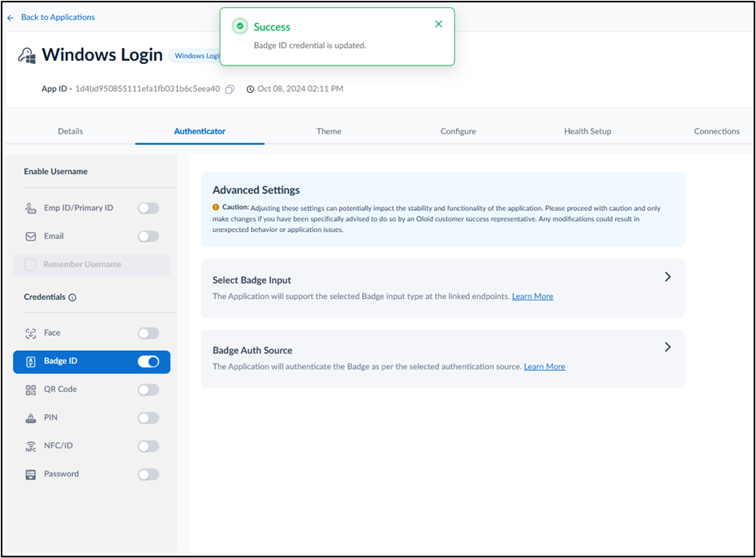Check the Remember Username checkbox
This screenshot has width=756, height=558.
30,265
